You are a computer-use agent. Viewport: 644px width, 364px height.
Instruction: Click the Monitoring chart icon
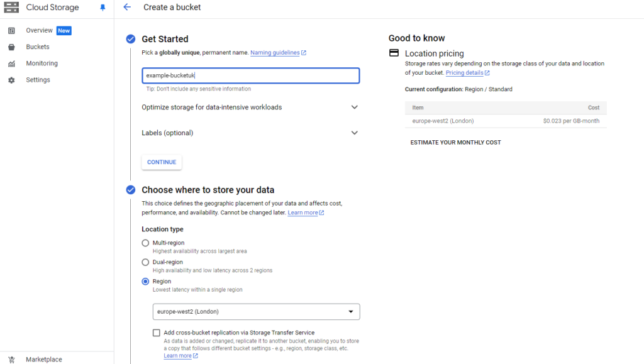(x=11, y=63)
